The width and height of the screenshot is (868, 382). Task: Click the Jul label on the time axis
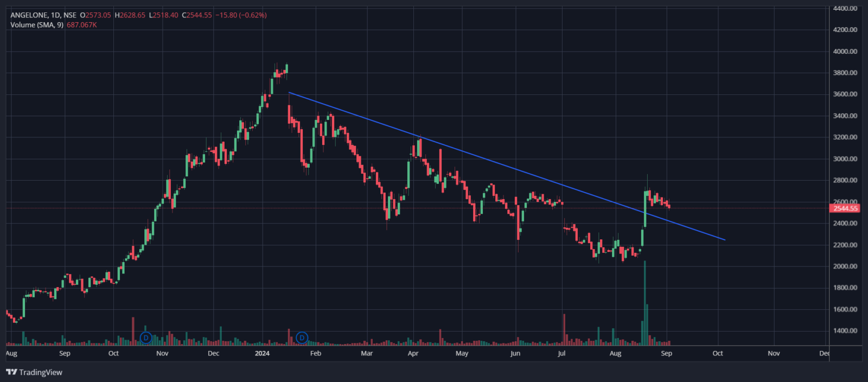pos(561,353)
